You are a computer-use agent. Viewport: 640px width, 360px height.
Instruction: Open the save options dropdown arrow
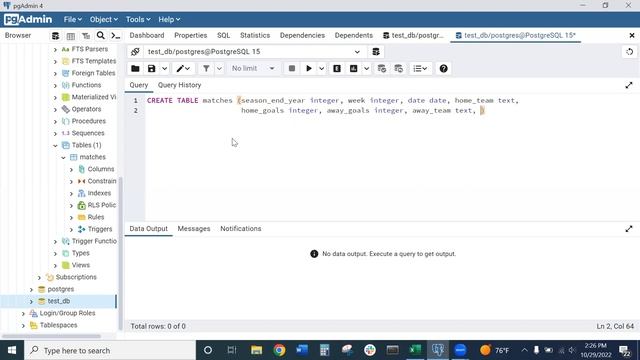[x=164, y=69]
